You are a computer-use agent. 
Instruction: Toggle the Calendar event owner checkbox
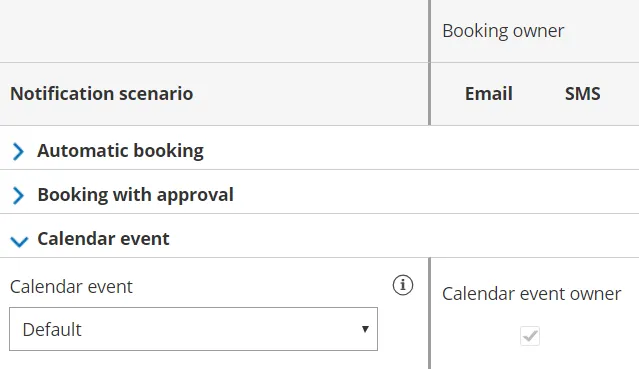point(530,336)
